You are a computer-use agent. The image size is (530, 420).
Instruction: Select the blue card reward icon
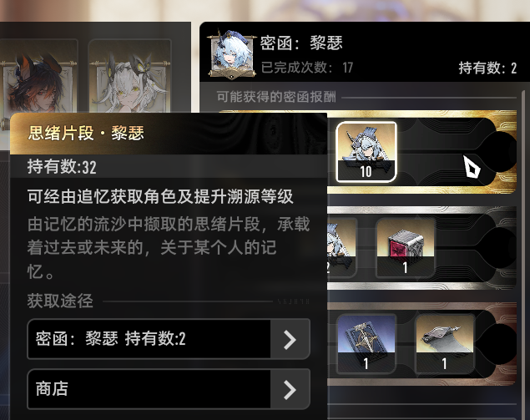click(x=366, y=343)
